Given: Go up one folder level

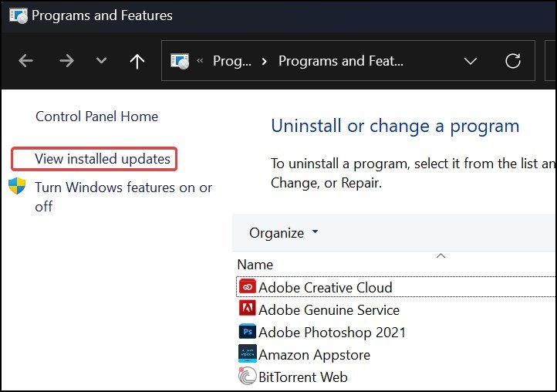Looking at the screenshot, I should (137, 61).
